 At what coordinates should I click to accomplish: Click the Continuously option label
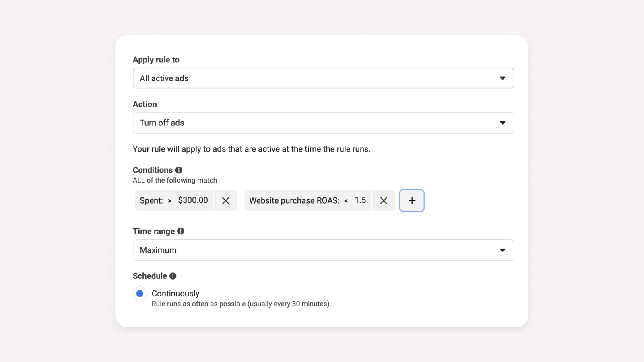[175, 294]
